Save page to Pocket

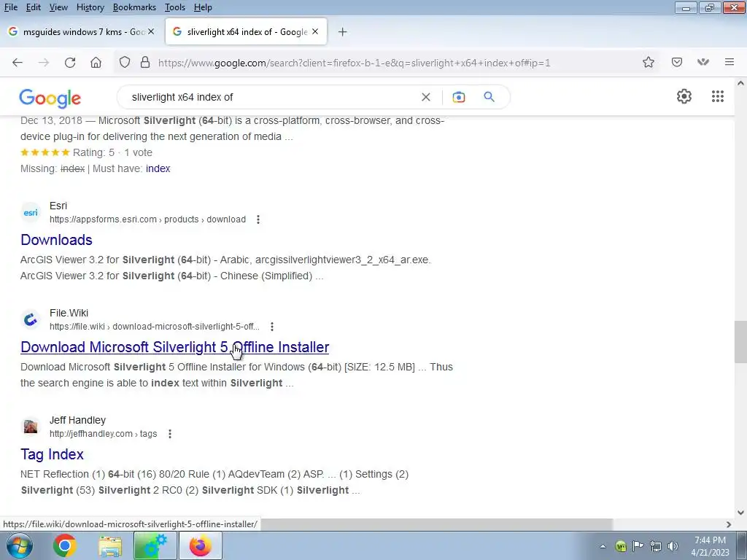(677, 63)
